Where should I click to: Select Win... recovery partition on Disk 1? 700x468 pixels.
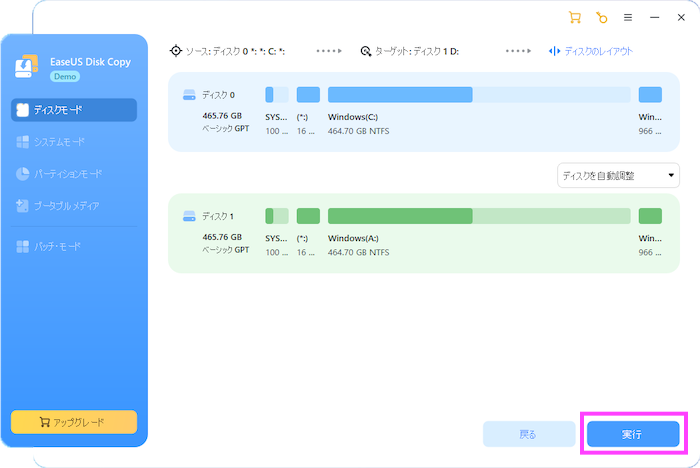650,216
